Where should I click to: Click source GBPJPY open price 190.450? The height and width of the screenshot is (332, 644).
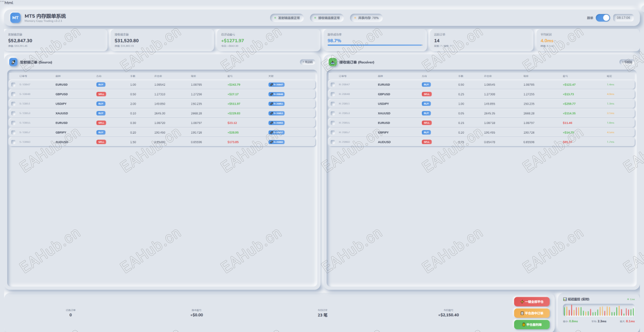[x=160, y=132]
